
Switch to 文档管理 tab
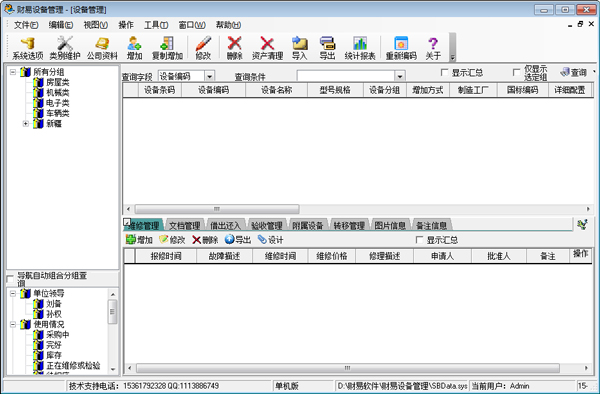click(x=185, y=225)
